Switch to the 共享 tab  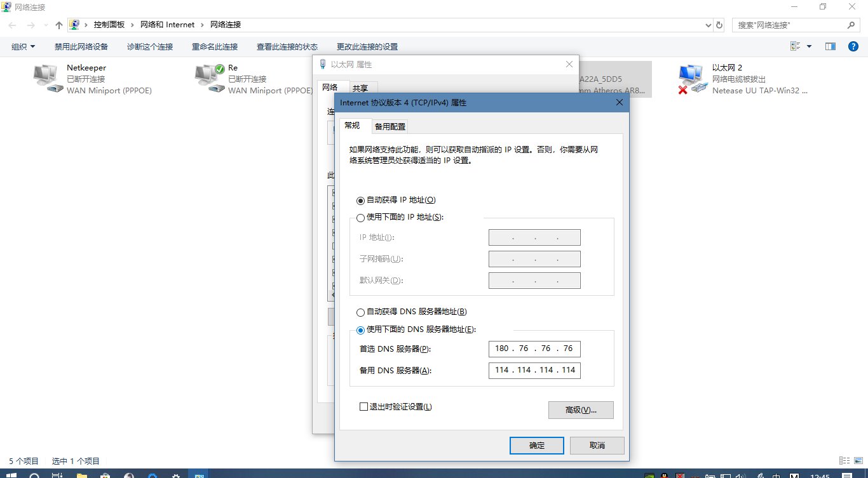click(362, 88)
